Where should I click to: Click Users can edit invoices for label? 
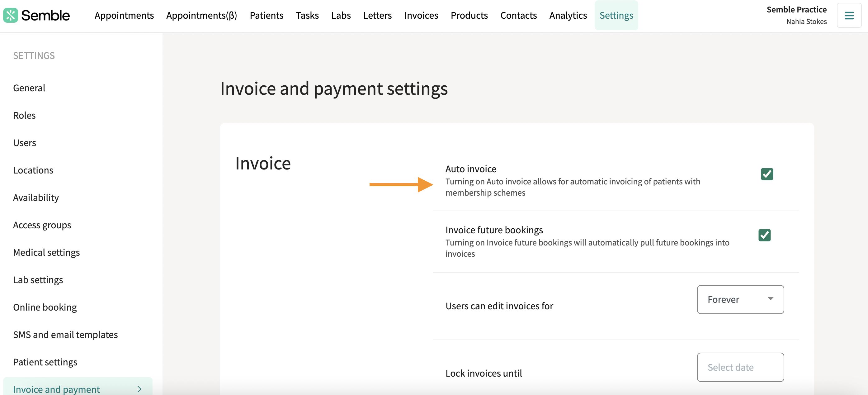pyautogui.click(x=499, y=306)
